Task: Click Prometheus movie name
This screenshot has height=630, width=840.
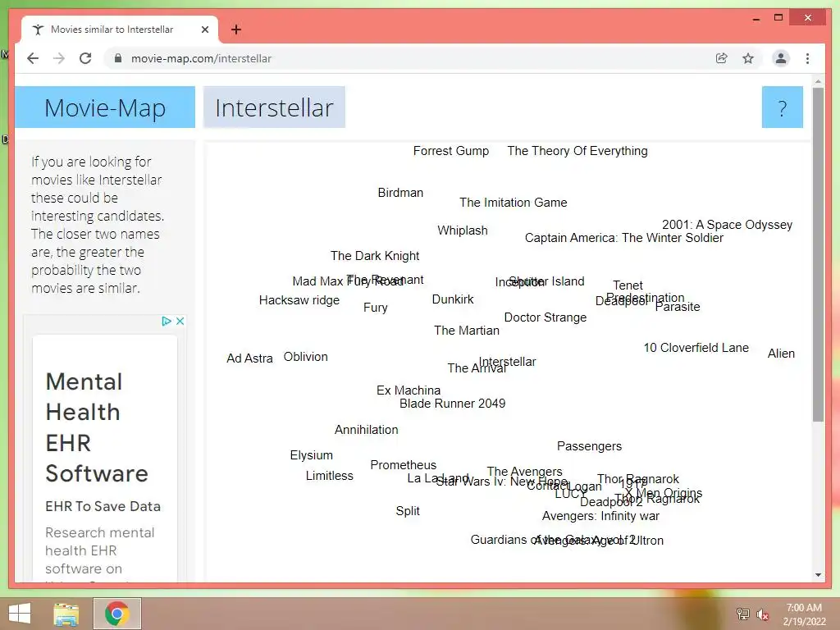Action: pyautogui.click(x=404, y=465)
